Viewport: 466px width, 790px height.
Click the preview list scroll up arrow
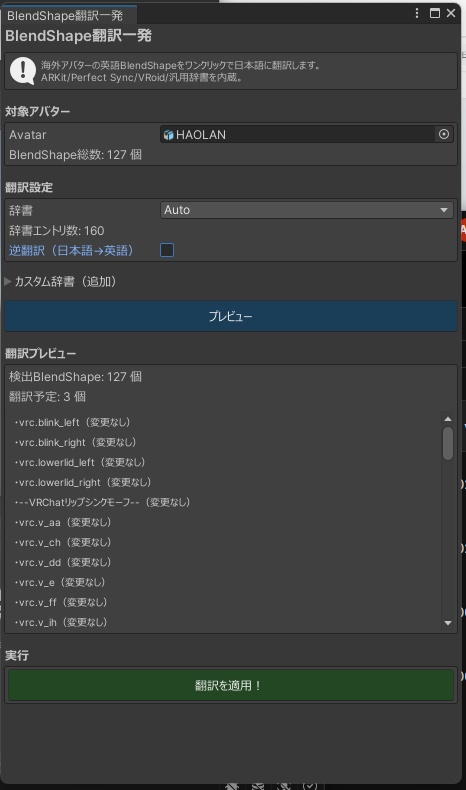tap(448, 419)
